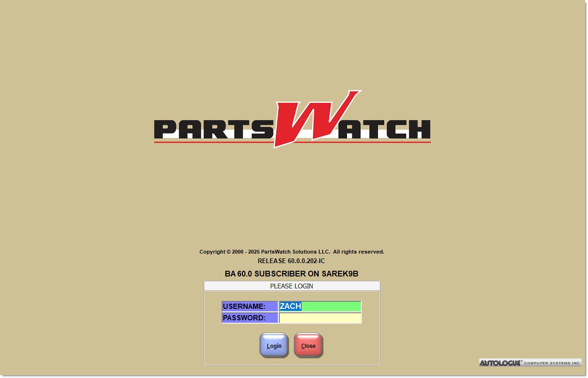Viewport: 588px width, 378px height.
Task: Click the Copyright © symbol text
Action: [x=228, y=252]
